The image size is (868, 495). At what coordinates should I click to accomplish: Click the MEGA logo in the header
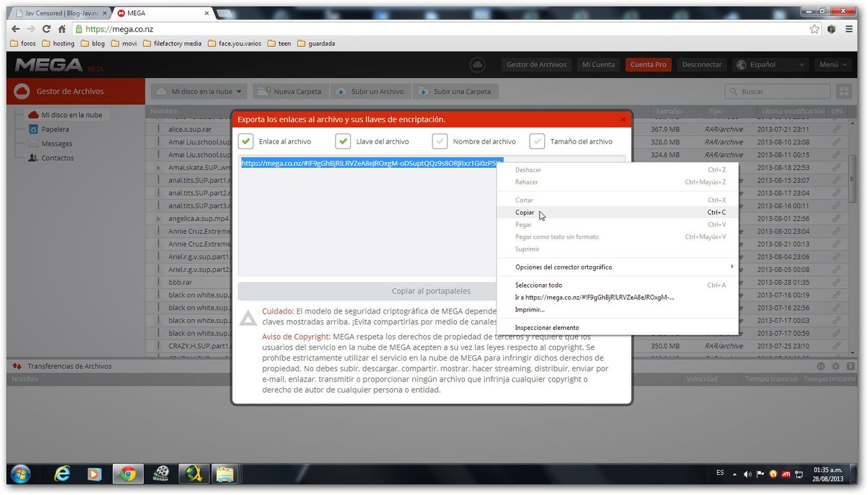click(x=49, y=64)
